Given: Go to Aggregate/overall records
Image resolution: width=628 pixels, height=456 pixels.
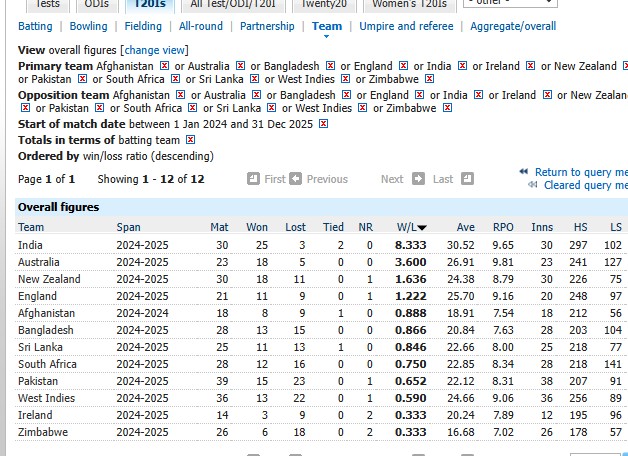Looking at the screenshot, I should pos(513,26).
